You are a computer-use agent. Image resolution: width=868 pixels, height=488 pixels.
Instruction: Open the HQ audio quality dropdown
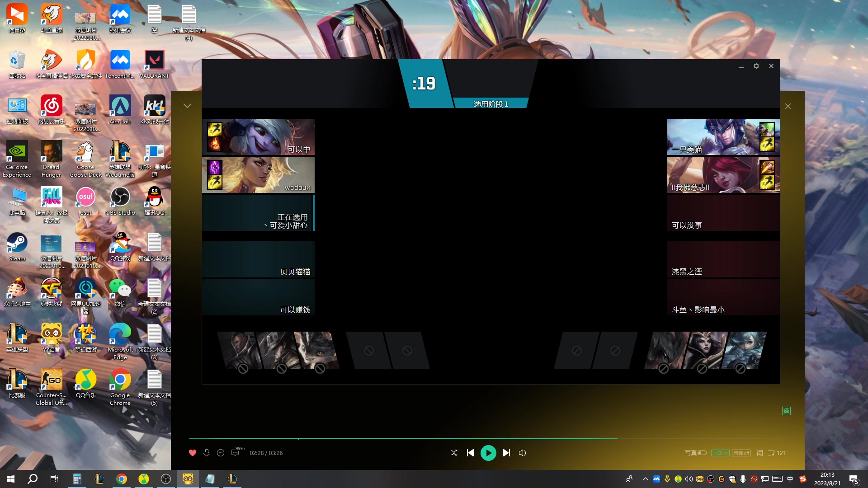click(720, 453)
